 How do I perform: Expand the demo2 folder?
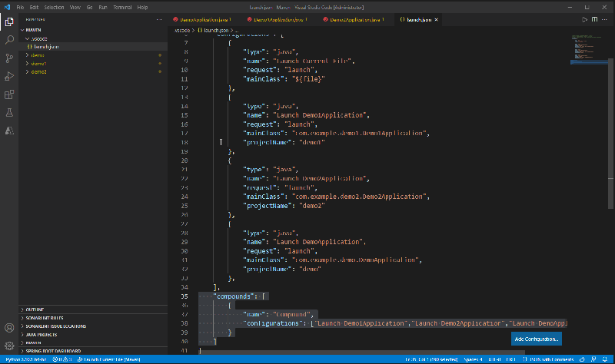coord(93,71)
